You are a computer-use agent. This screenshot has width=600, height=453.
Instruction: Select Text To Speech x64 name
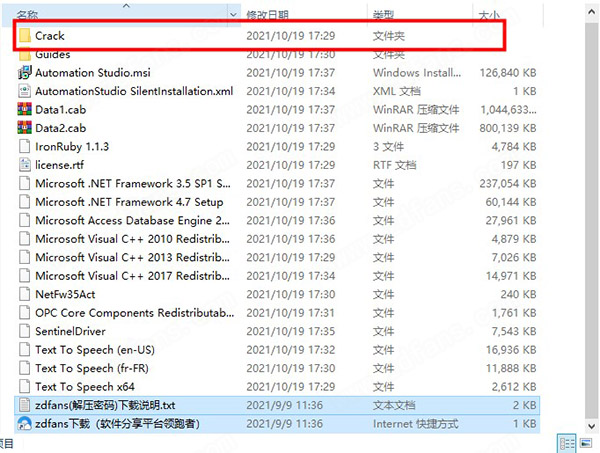(x=85, y=387)
